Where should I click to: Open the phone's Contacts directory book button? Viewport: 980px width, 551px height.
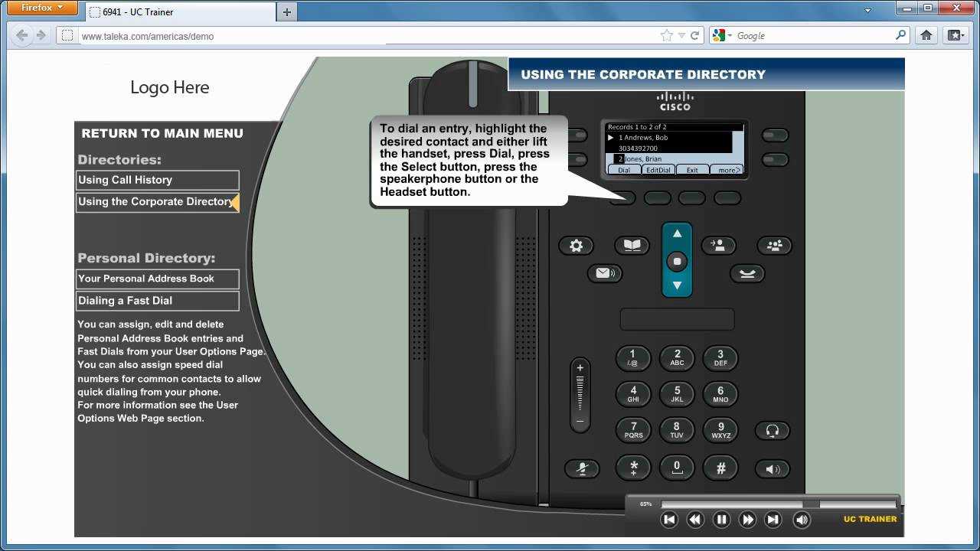[x=632, y=246]
